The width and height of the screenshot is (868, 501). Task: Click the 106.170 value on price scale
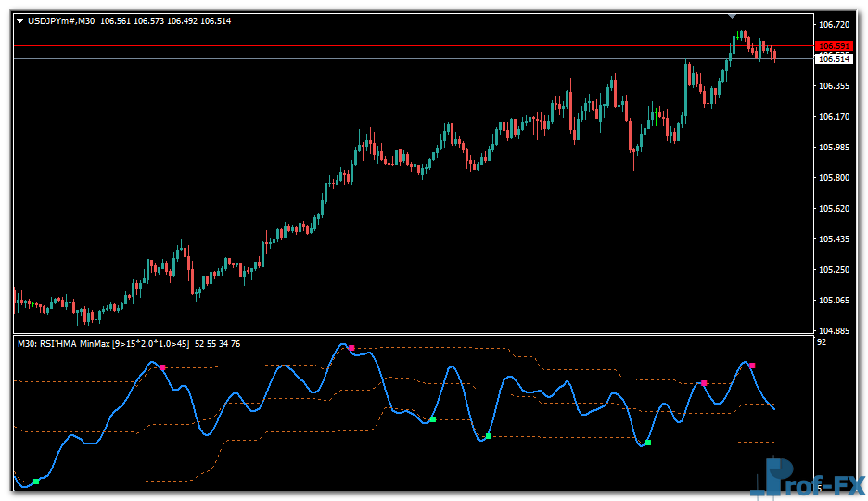835,117
